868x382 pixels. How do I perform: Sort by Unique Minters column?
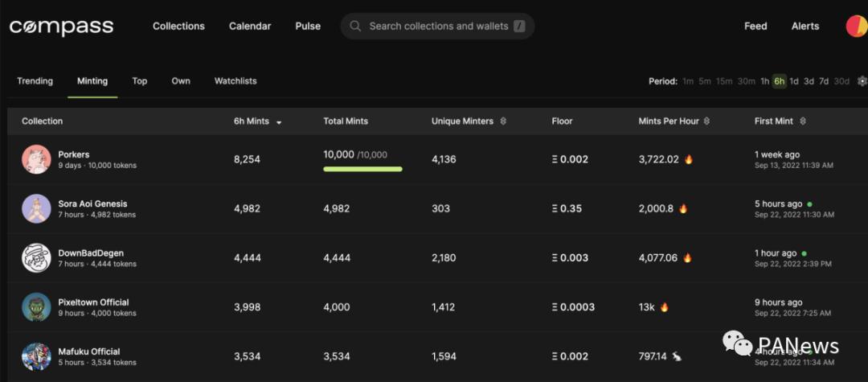[503, 121]
